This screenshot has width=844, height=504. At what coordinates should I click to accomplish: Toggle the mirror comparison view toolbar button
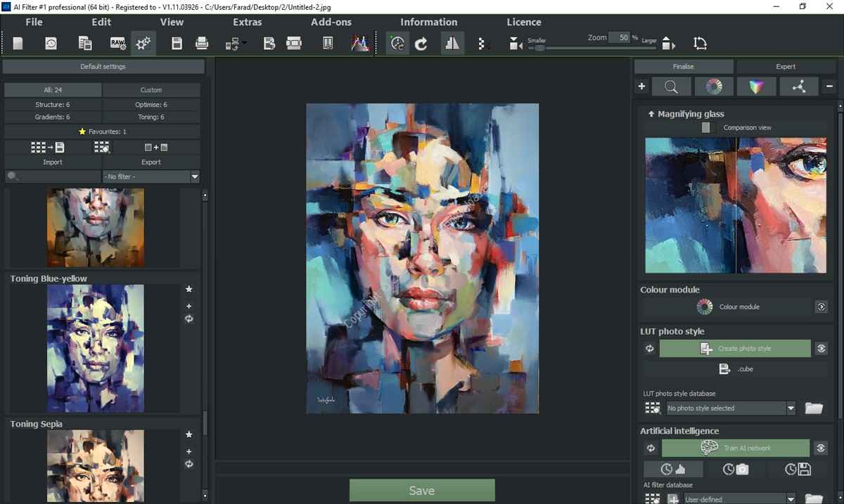click(x=452, y=44)
